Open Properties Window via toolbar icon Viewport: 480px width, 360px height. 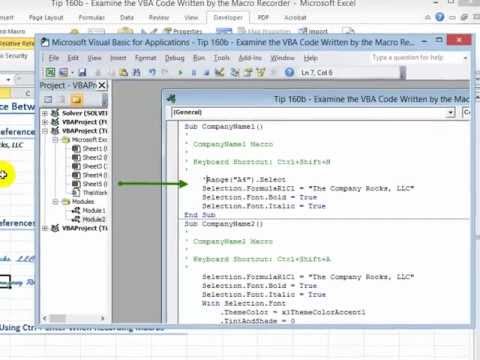tap(248, 72)
